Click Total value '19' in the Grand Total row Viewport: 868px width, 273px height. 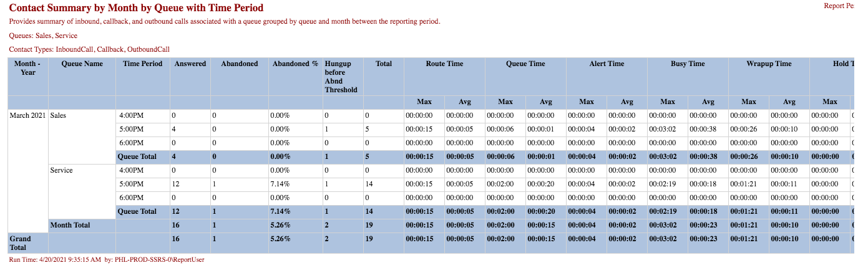click(369, 239)
